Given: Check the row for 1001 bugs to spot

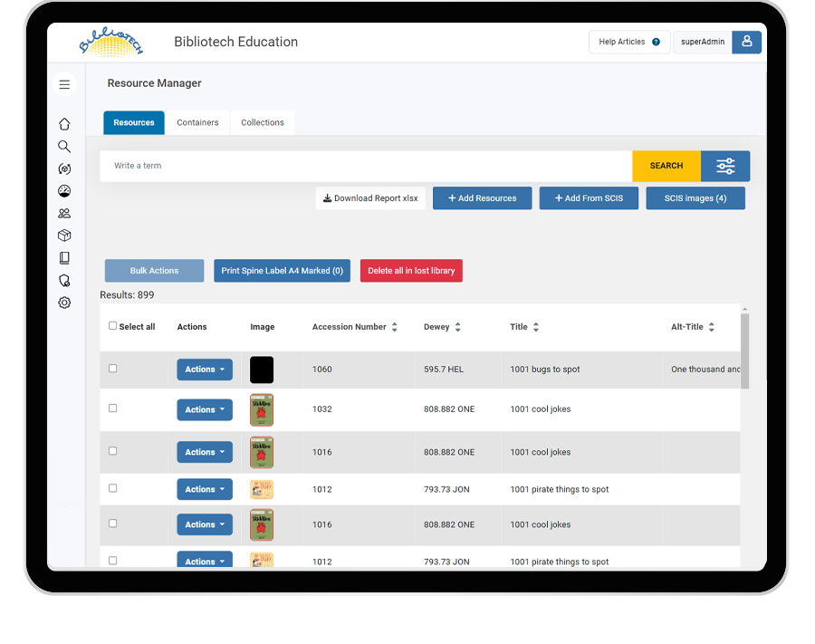Looking at the screenshot, I should (113, 369).
